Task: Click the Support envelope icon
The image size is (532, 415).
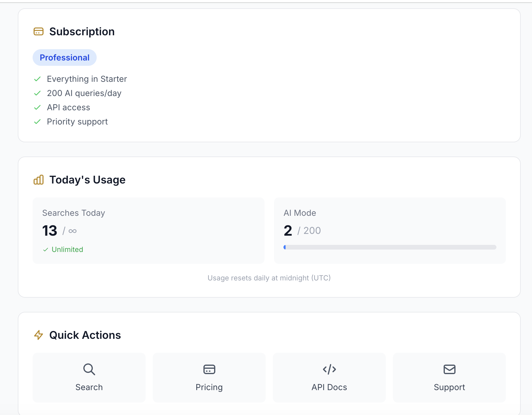Action: 449,369
